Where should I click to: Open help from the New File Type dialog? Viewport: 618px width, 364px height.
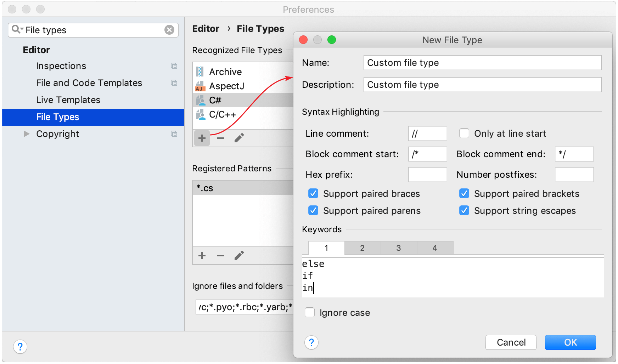click(311, 342)
